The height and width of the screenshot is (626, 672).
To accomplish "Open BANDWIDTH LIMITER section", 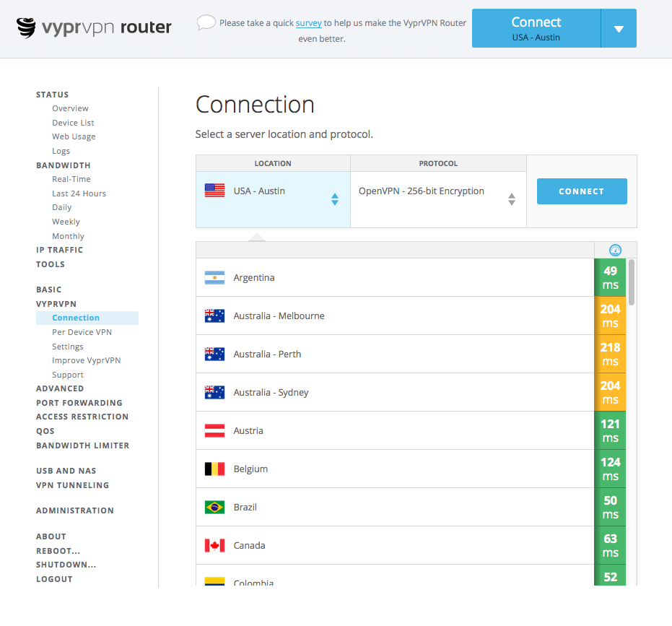I will click(83, 445).
